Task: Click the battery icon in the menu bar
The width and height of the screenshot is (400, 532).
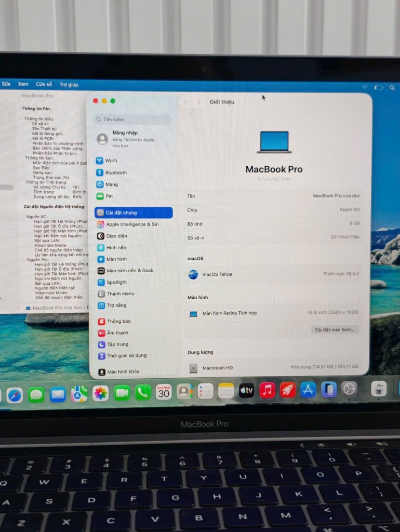Action: (x=379, y=88)
